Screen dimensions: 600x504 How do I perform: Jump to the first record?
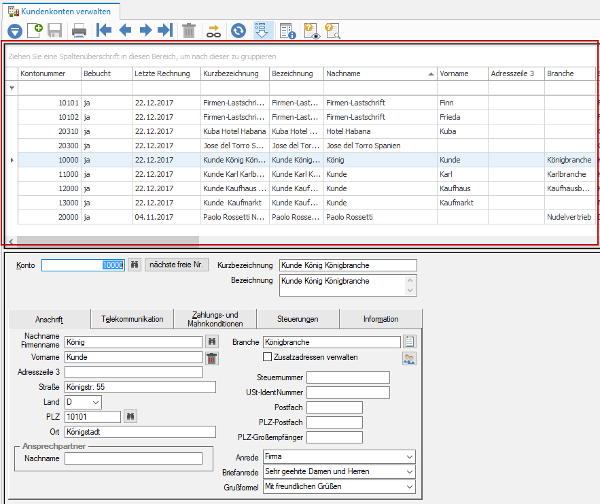(104, 30)
